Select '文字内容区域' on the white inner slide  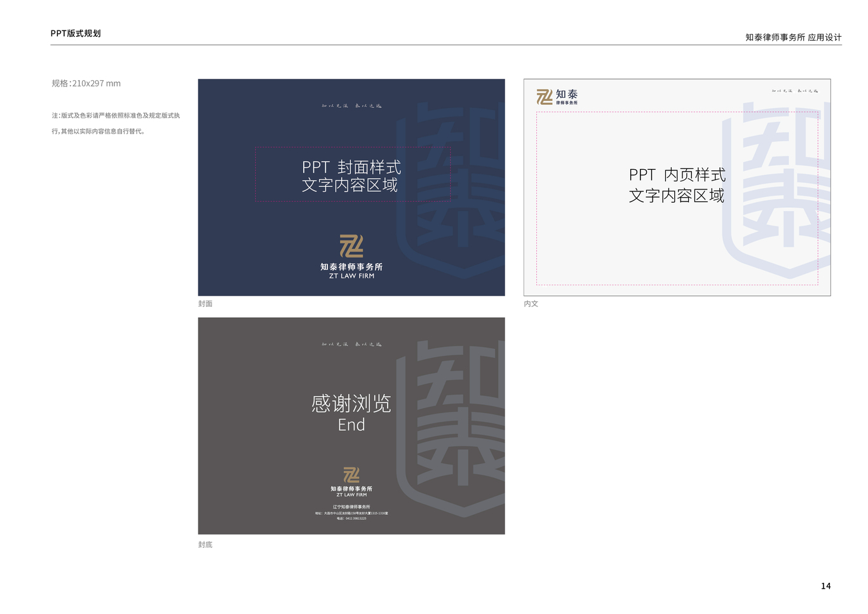tap(677, 196)
